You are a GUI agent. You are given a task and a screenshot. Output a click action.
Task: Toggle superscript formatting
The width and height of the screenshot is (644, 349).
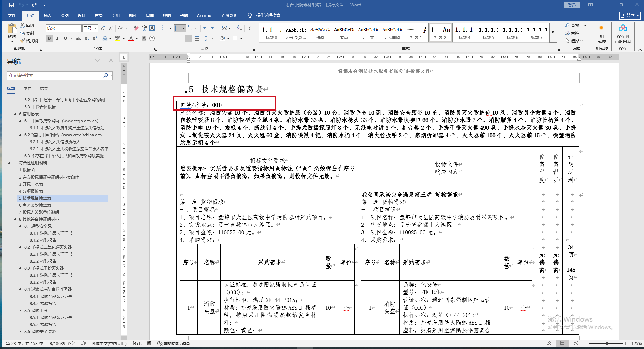point(95,38)
